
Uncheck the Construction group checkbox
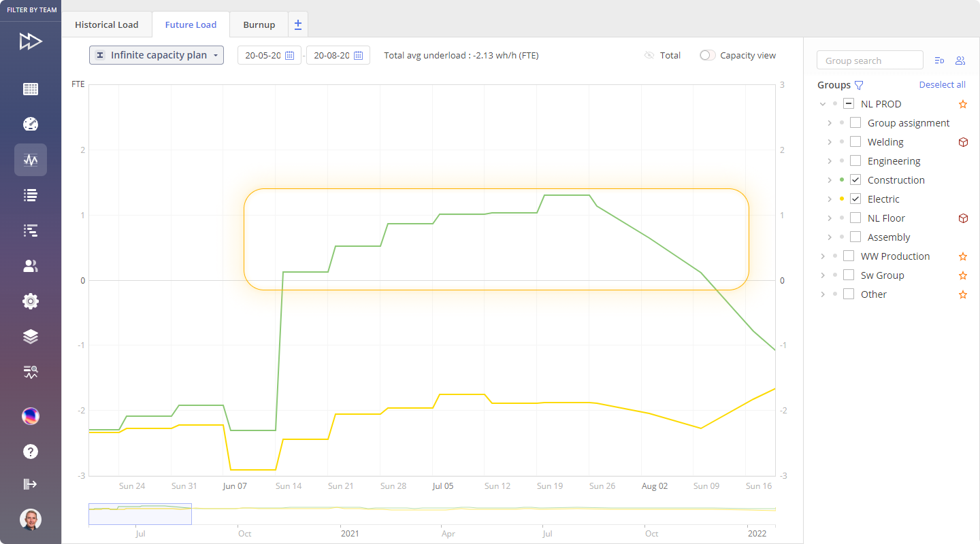tap(855, 180)
